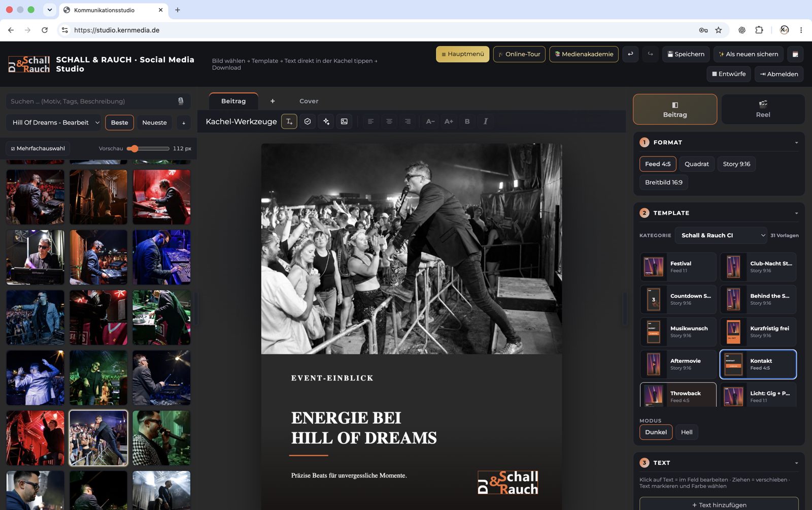Redo the last action
The height and width of the screenshot is (510, 812).
tap(650, 54)
